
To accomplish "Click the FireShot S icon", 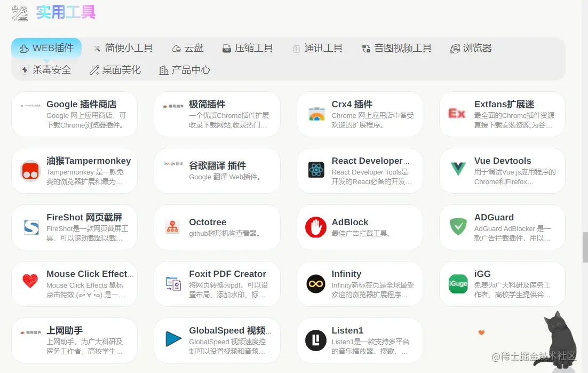I will (x=31, y=227).
